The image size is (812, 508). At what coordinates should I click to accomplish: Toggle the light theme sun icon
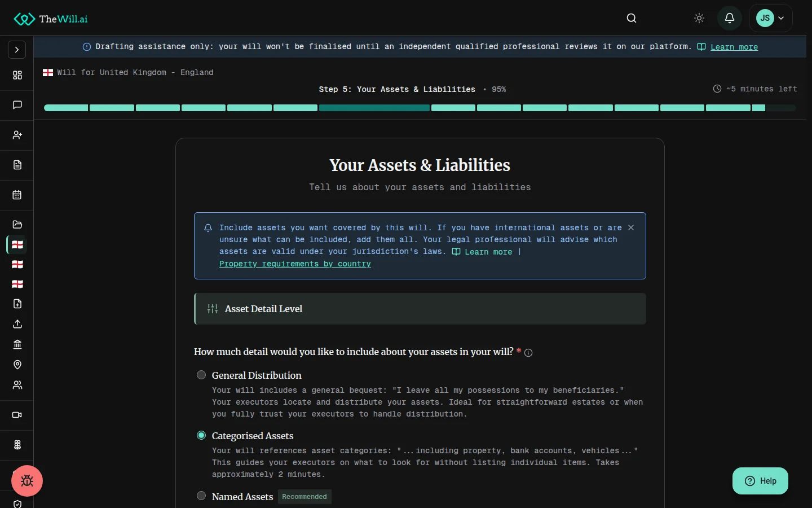[x=699, y=18]
